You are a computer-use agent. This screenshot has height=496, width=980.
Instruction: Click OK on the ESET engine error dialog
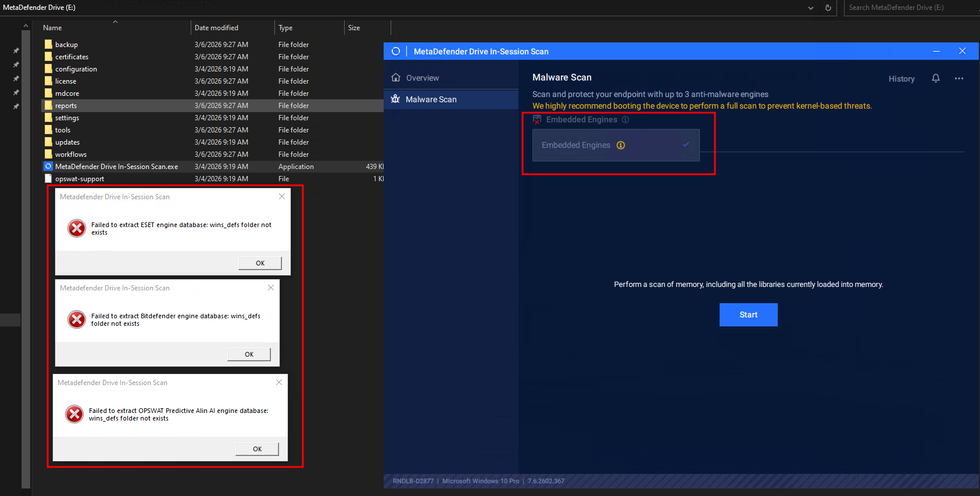[260, 263]
